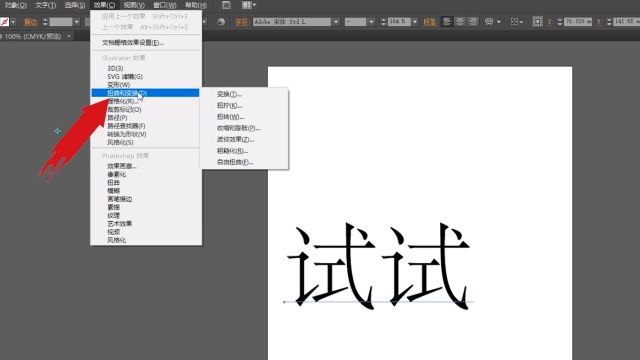The height and width of the screenshot is (360, 640).
Task: Open the 帮助(H) menu
Action: pos(196,5)
